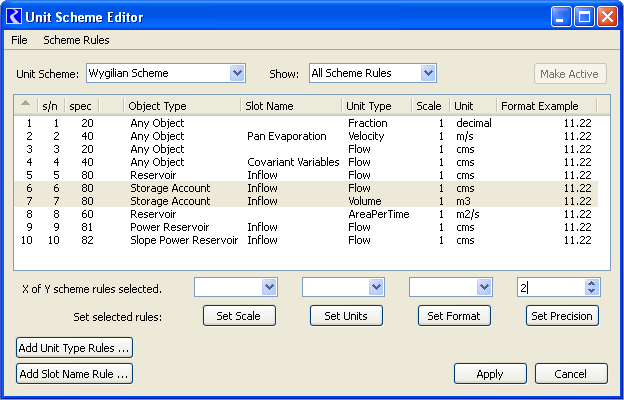Close the Unit Scheme Editor window
Image resolution: width=624 pixels, height=400 pixels.
(607, 17)
